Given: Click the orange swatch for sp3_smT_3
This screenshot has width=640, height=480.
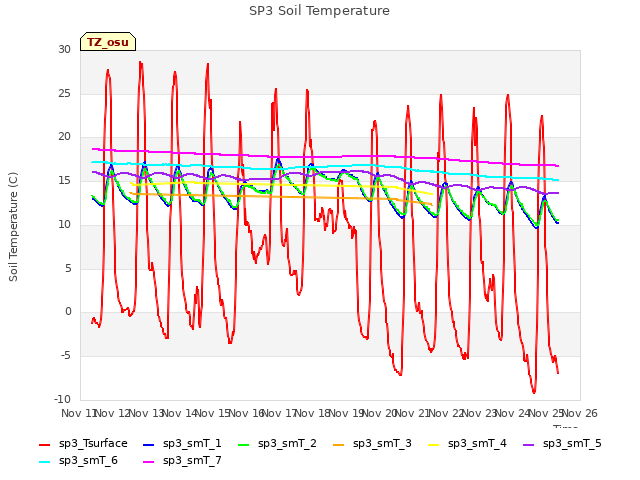Looking at the screenshot, I should pyautogui.click(x=339, y=445).
